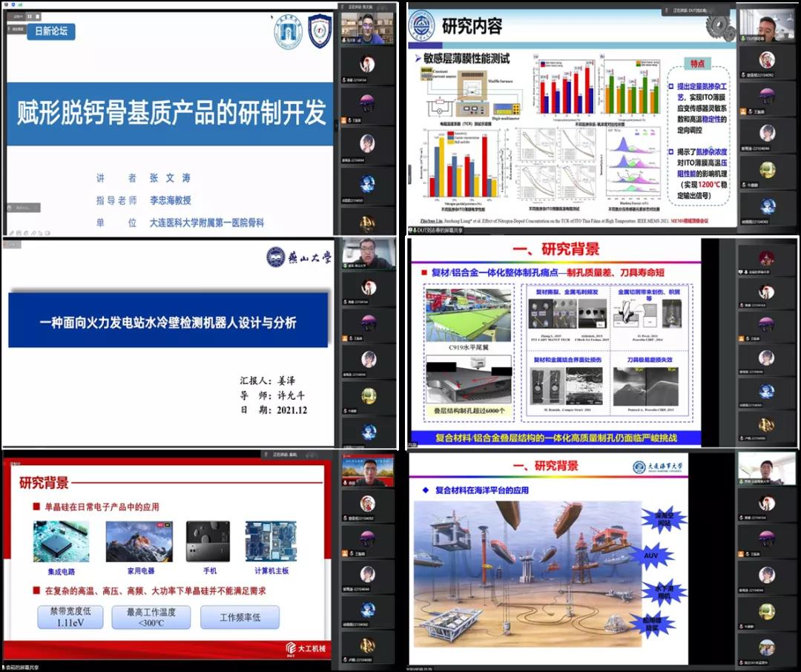Click the 日新论坛 label on the slide

point(50,31)
